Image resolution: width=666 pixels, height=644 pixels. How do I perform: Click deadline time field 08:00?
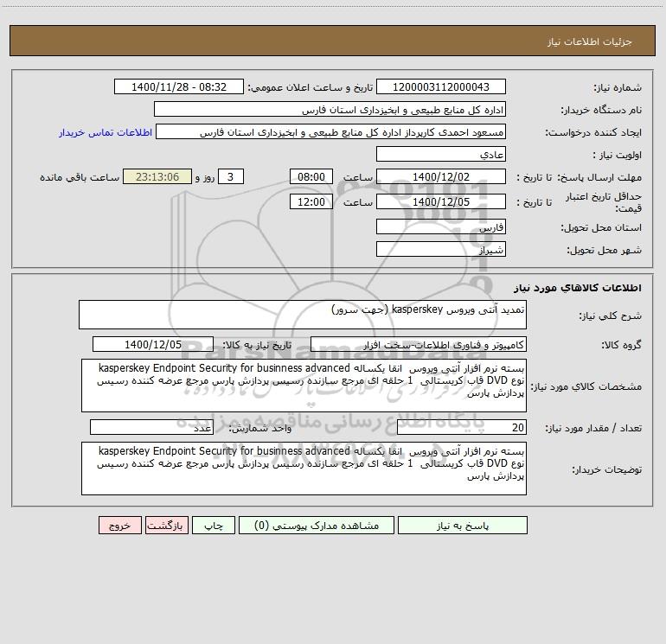pyautogui.click(x=311, y=177)
